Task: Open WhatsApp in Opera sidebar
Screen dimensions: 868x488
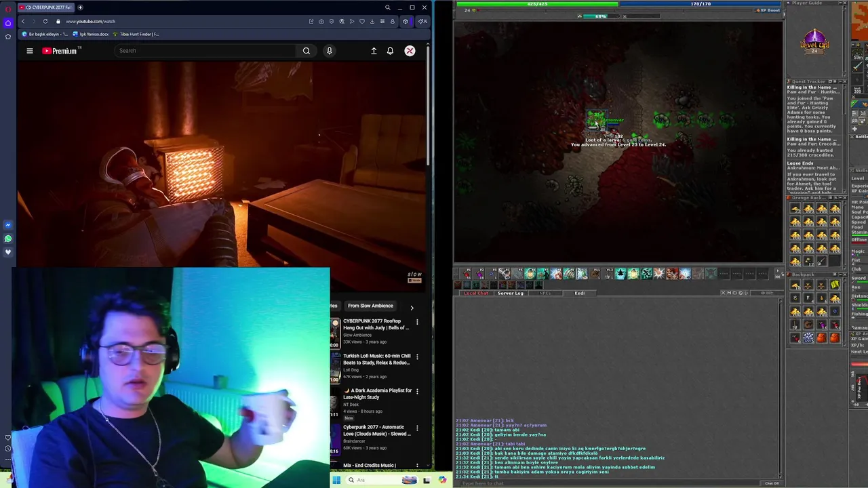Action: (x=8, y=239)
